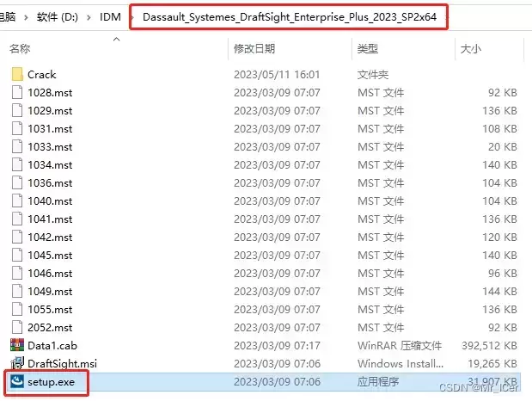
Task: Select the 1031.mst file icon
Action: coord(17,128)
